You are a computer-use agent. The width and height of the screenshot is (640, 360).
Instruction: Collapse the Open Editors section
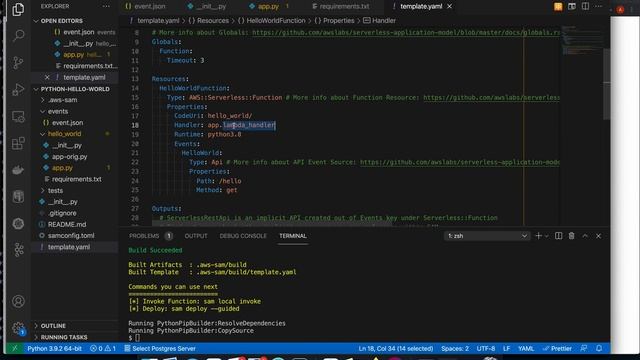[x=61, y=21]
